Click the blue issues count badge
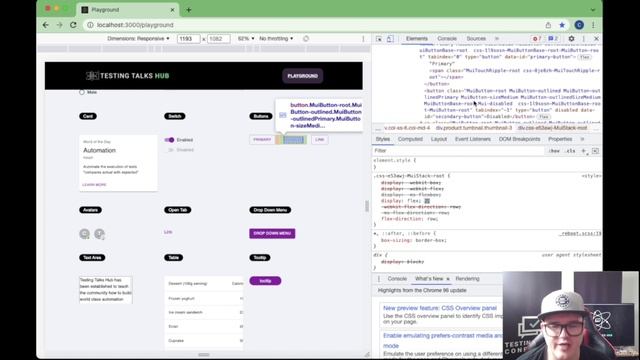 553,38
